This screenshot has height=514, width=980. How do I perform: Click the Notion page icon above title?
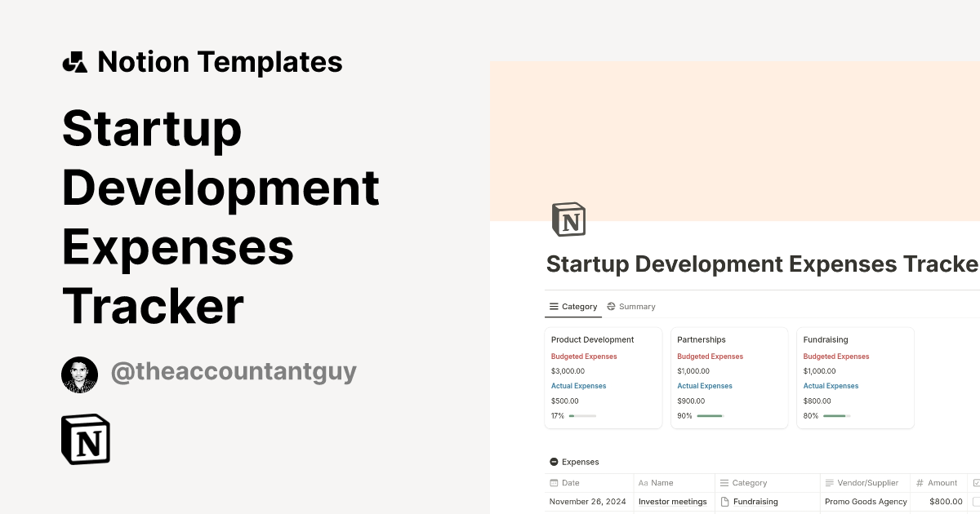pos(569,219)
